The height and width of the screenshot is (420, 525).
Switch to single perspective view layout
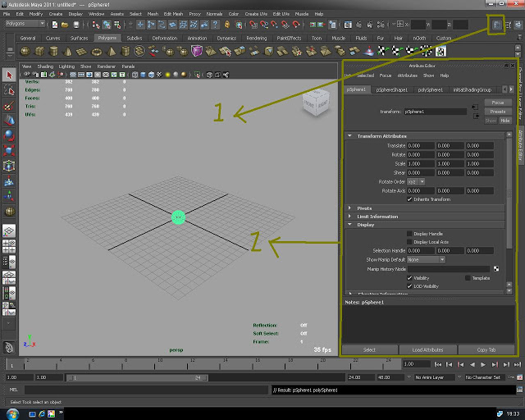point(9,231)
